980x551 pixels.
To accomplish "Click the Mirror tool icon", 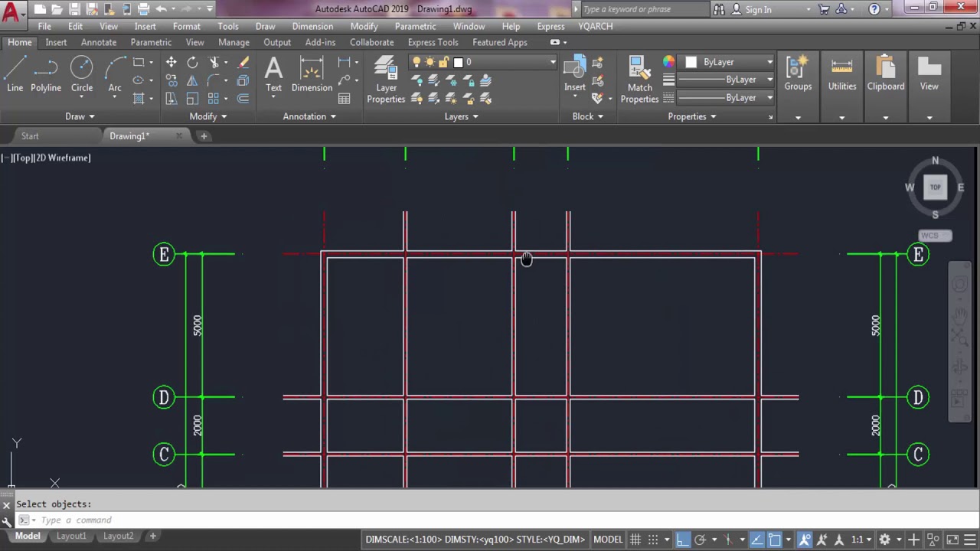I will tap(192, 80).
